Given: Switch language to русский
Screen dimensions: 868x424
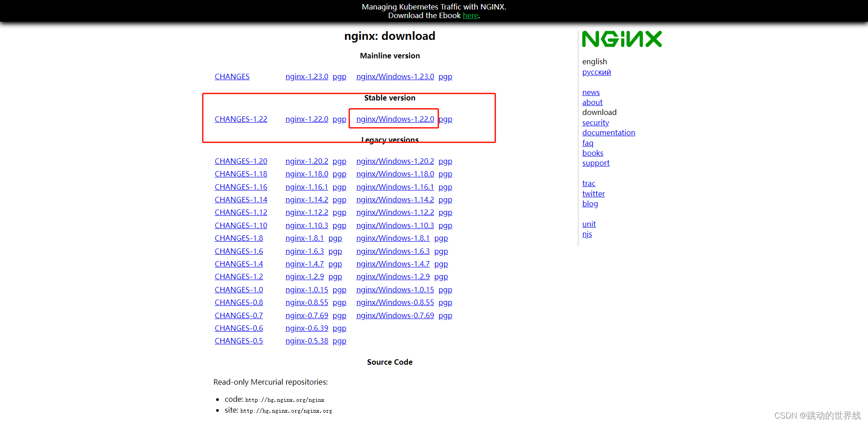Looking at the screenshot, I should (x=596, y=72).
